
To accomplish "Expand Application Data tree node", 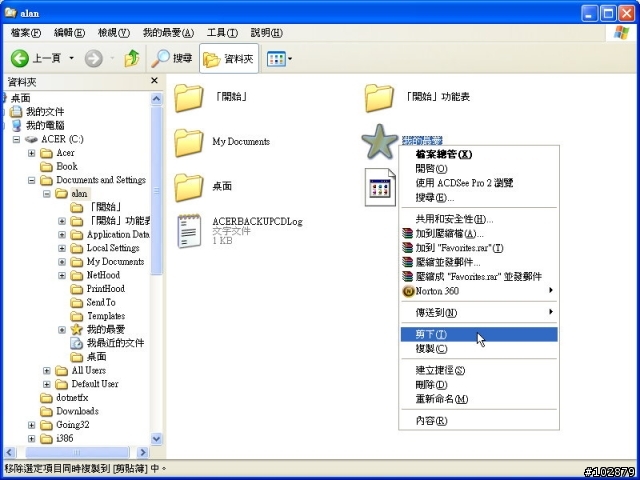I will (62, 235).
